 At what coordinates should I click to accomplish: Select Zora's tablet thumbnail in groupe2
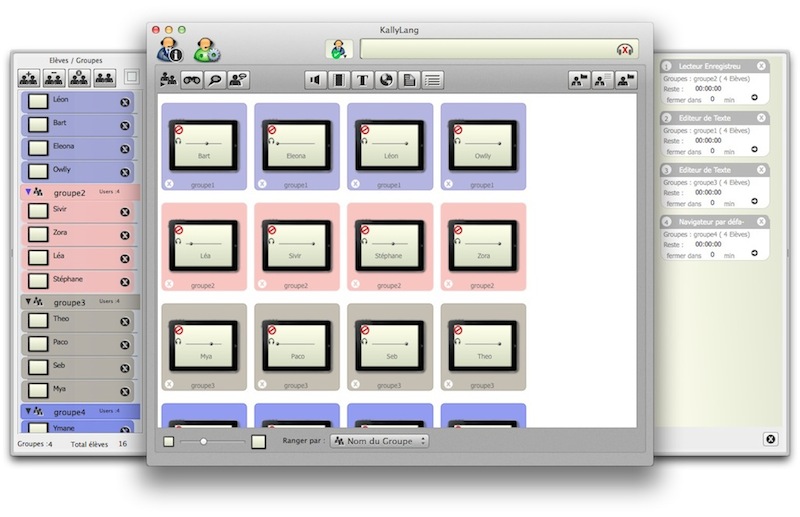(483, 246)
